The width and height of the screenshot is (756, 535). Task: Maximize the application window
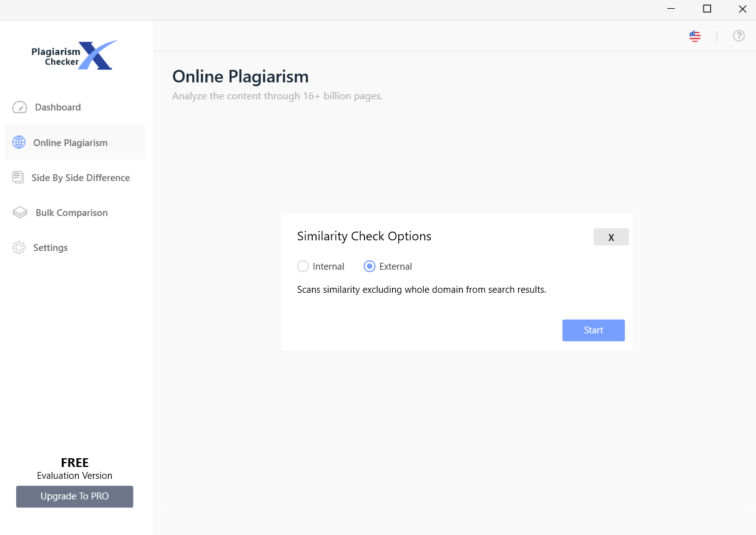click(707, 9)
